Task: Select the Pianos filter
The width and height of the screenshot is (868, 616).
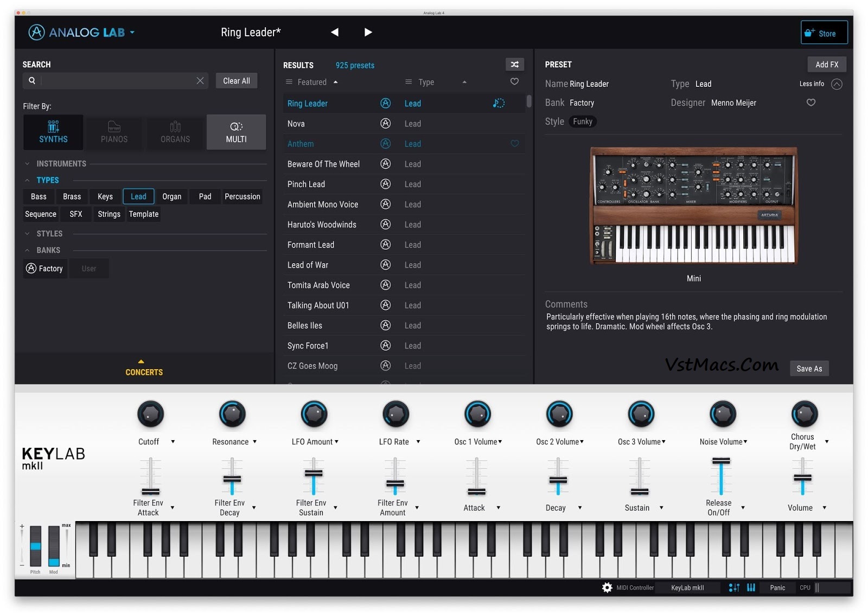Action: pos(114,132)
